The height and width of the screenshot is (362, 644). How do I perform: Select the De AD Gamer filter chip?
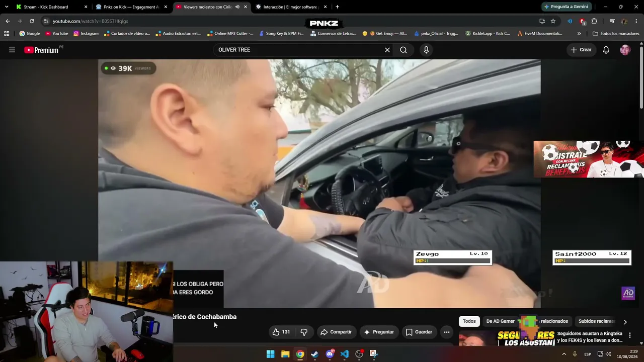point(501,321)
